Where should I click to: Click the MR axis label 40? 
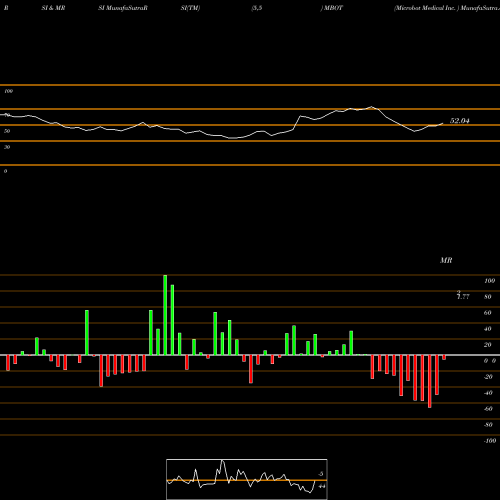(488, 329)
